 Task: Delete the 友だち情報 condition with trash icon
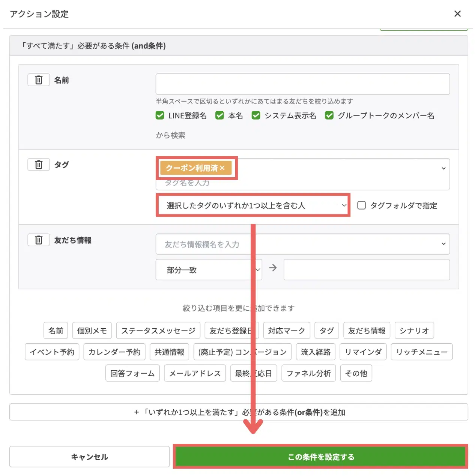(39, 240)
